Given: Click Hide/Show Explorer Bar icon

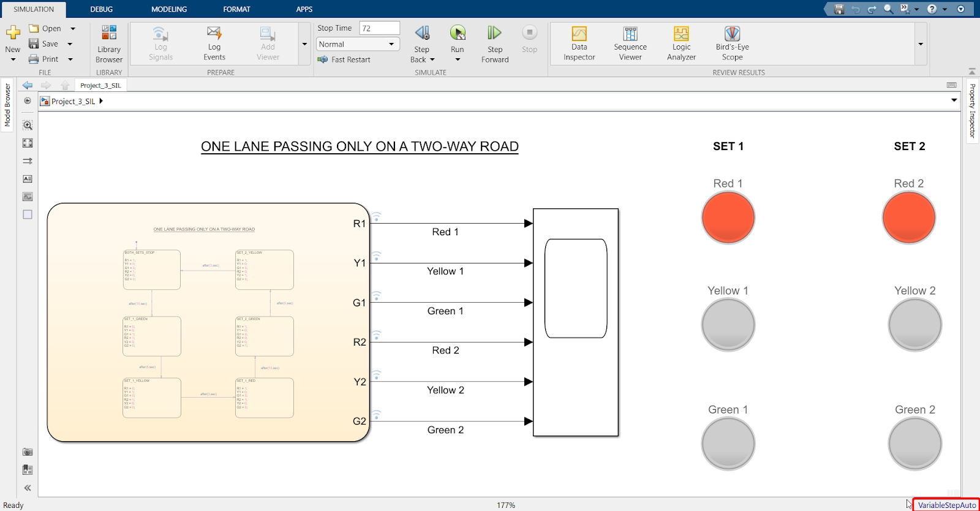Looking at the screenshot, I should pos(28,101).
